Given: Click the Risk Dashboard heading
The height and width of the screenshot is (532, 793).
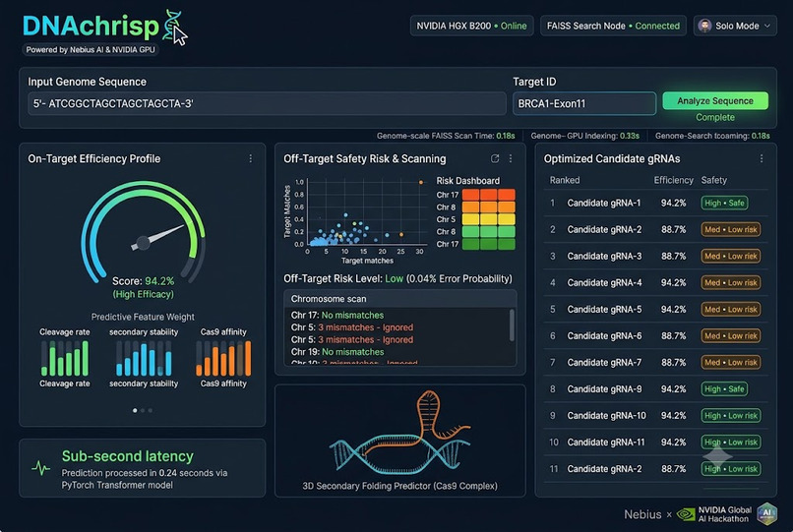Looking at the screenshot, I should (x=467, y=181).
